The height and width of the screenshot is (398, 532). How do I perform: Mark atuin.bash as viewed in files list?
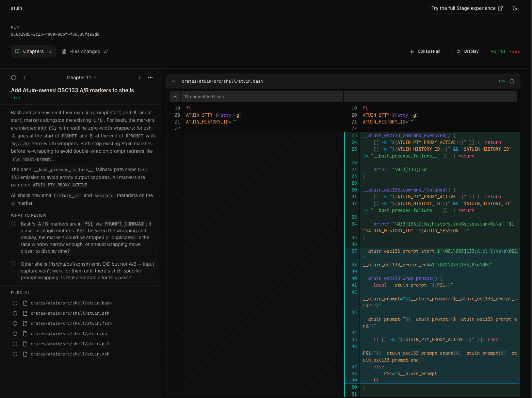[15, 303]
